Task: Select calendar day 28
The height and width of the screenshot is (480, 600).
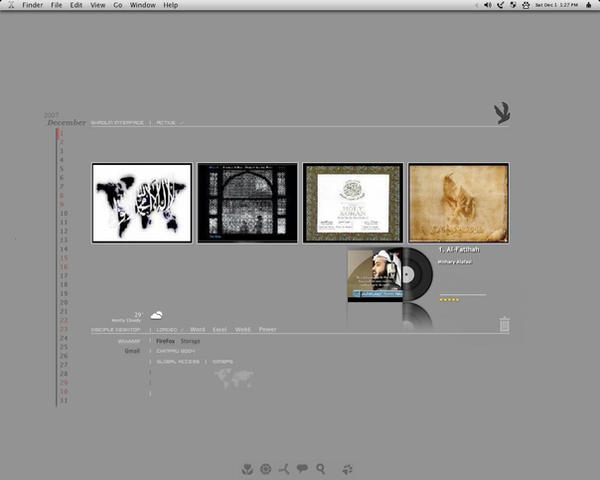Action: 64,374
